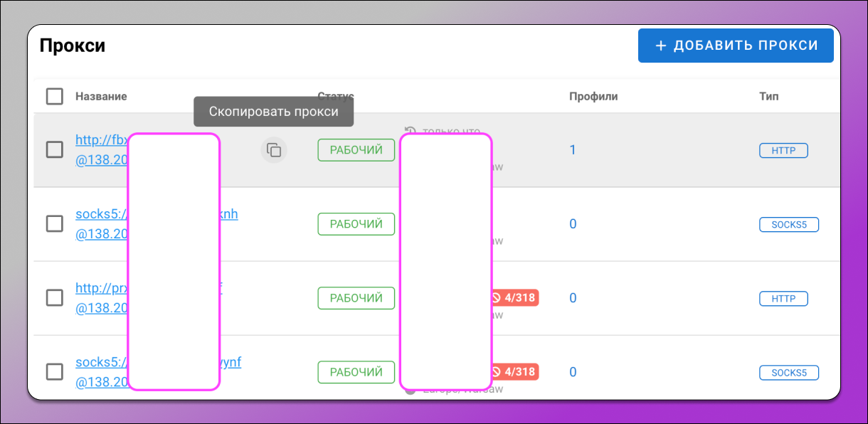Screen dimensions: 868x424
Task: Copy the first proxy with the copy icon
Action: [x=273, y=150]
